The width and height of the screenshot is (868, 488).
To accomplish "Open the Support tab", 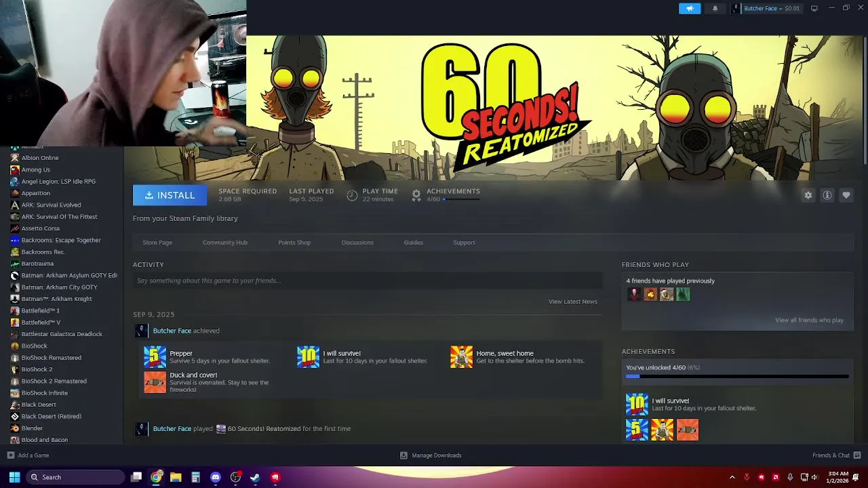I will (x=464, y=243).
